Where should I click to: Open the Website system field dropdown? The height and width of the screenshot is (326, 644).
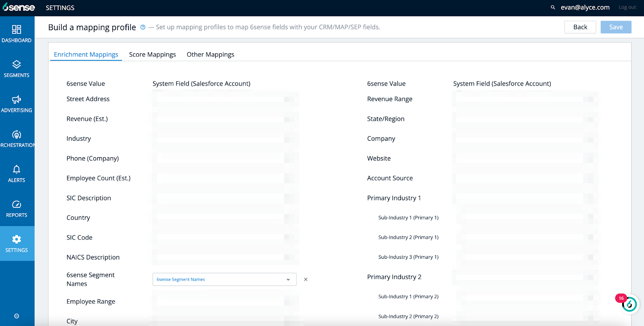pos(525,158)
